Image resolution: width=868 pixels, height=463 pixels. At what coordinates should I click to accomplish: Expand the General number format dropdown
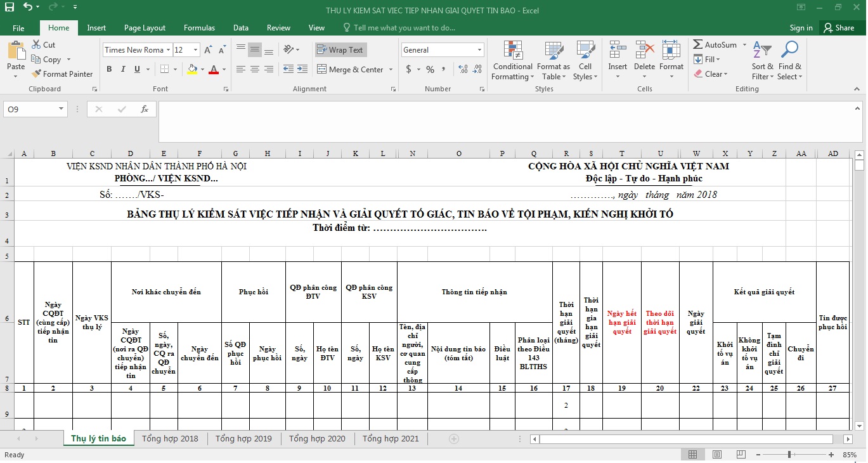coord(479,50)
